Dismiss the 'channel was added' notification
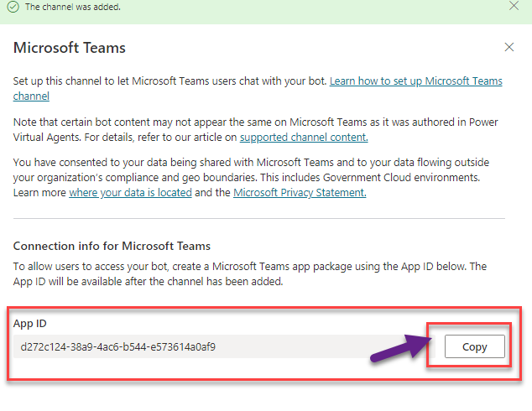The height and width of the screenshot is (411, 532). tap(514, 6)
